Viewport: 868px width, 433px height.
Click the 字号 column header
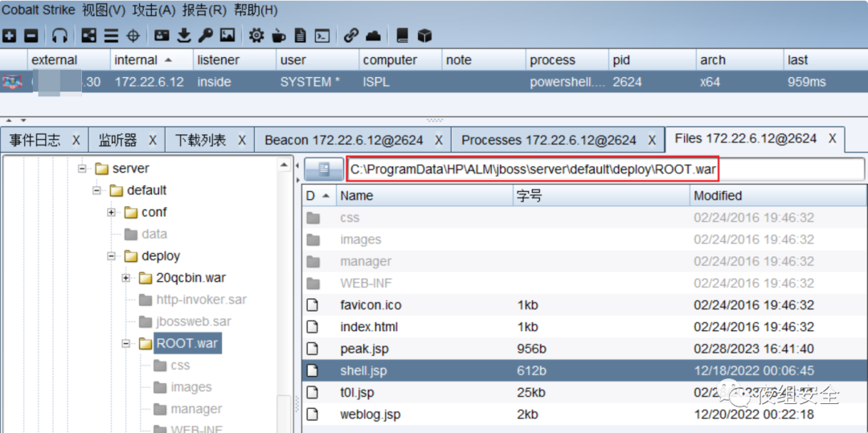tap(602, 196)
